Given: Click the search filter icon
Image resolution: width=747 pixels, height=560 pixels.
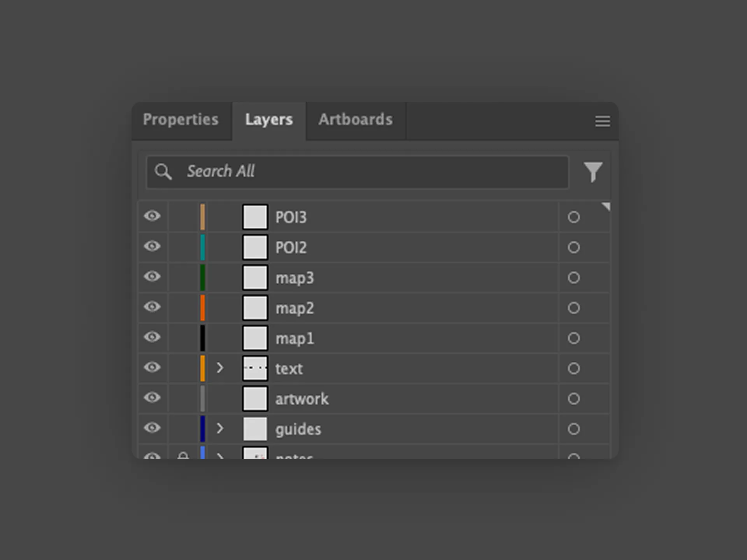Looking at the screenshot, I should point(593,171).
